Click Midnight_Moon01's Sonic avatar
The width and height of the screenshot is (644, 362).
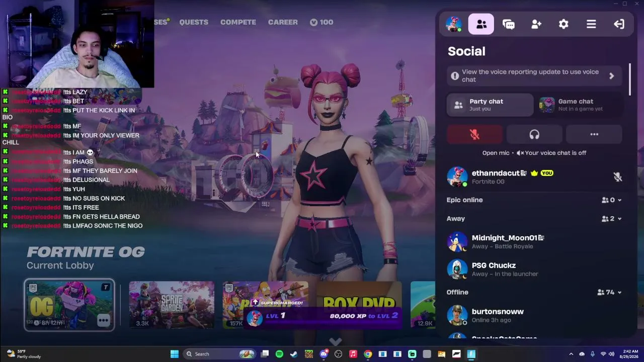pyautogui.click(x=457, y=241)
